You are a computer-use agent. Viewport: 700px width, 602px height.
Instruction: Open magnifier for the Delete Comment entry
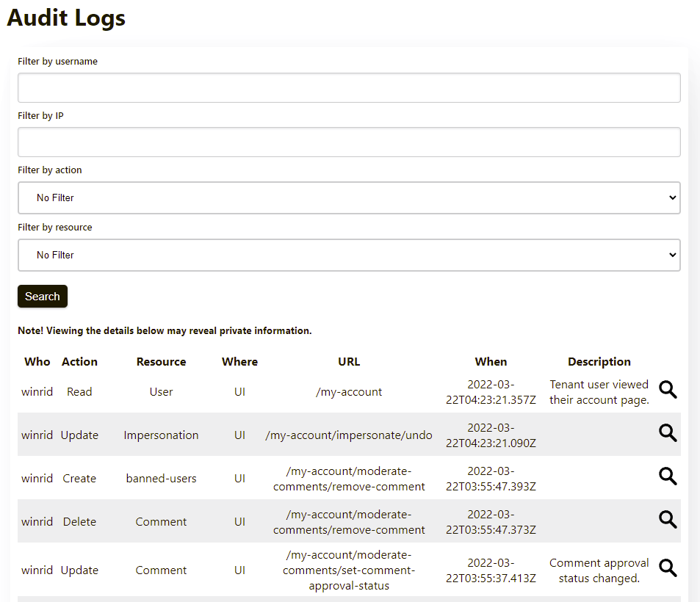point(667,521)
